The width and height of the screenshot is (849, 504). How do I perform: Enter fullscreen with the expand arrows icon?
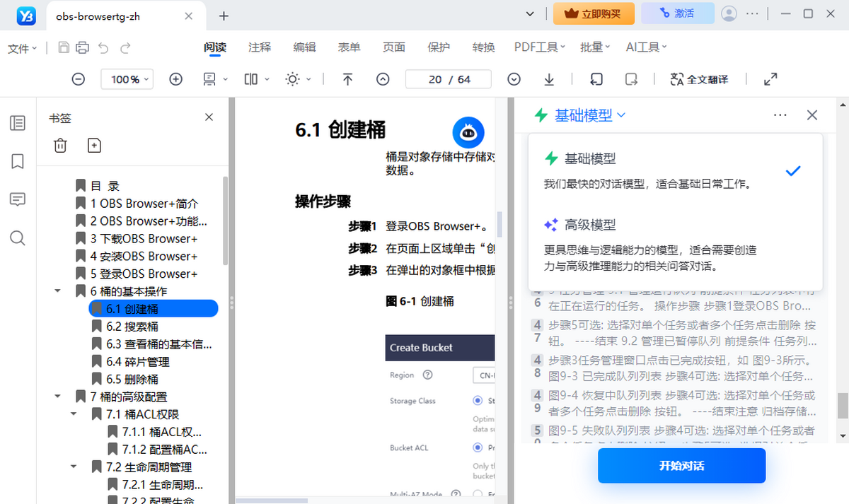tap(771, 79)
